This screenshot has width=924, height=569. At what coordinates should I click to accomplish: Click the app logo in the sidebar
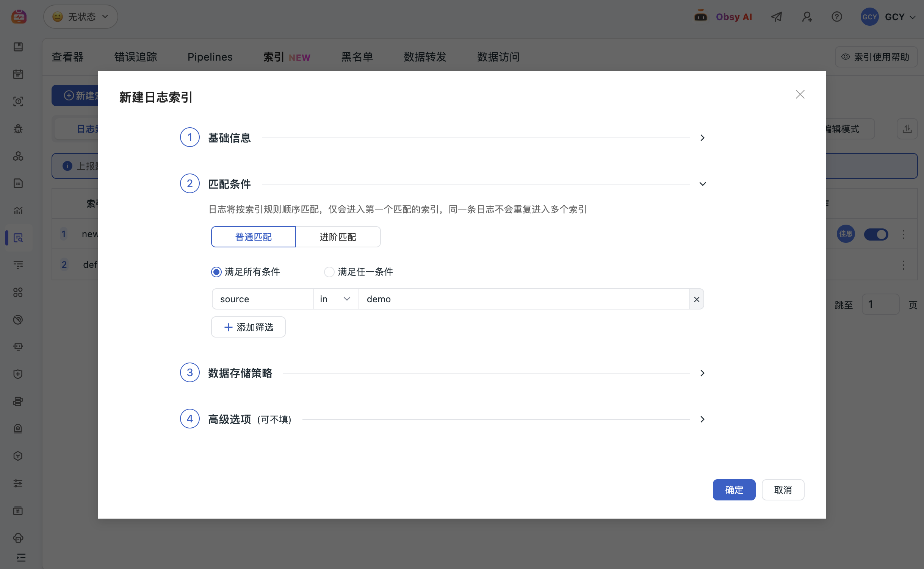[19, 17]
